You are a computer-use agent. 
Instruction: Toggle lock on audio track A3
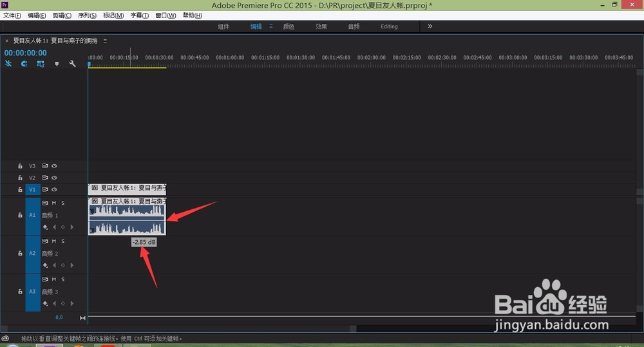20,292
